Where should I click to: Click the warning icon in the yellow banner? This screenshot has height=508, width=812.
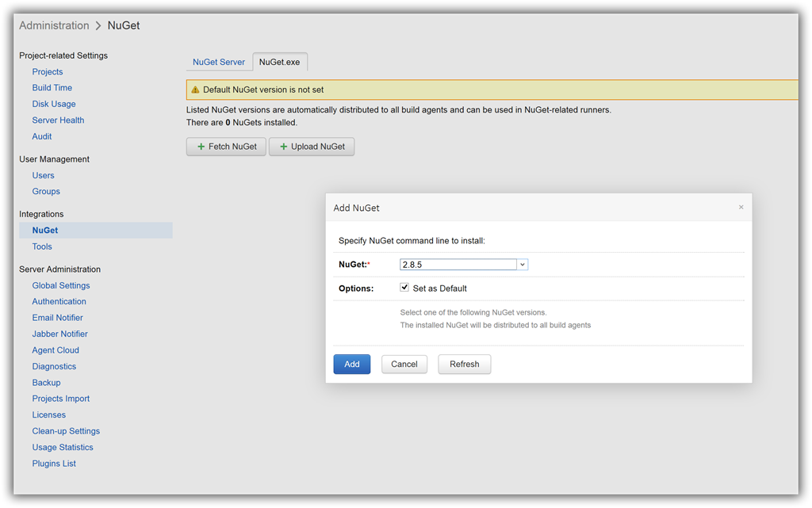[x=195, y=90]
